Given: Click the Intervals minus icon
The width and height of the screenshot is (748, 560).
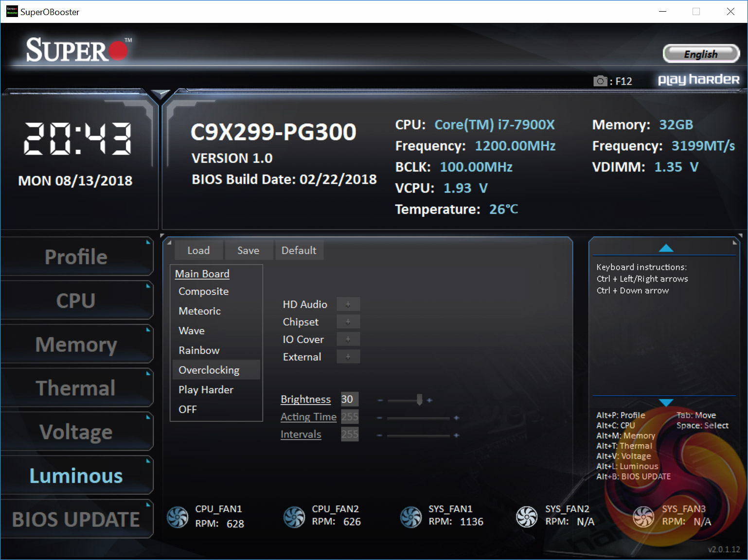Looking at the screenshot, I should (x=379, y=436).
